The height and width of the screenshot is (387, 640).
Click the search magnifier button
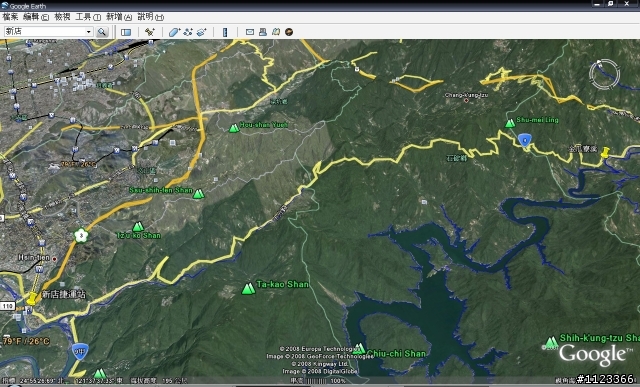(x=102, y=32)
